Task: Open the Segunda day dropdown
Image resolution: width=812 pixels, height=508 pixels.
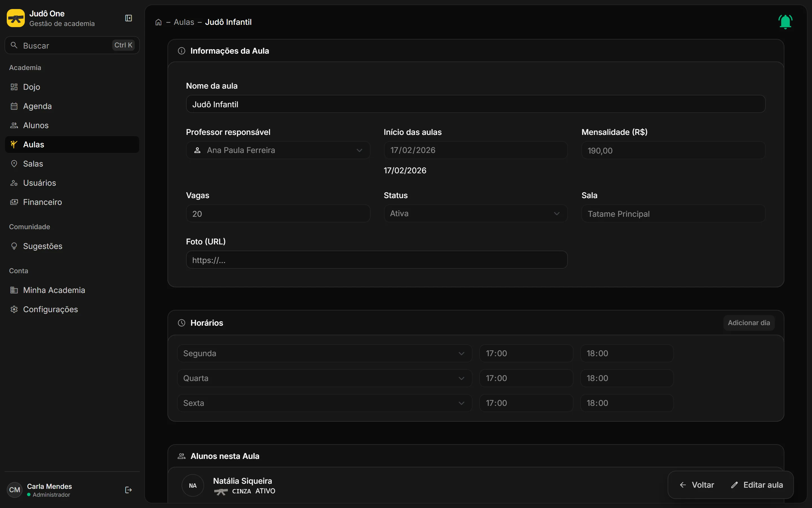Action: [325, 353]
